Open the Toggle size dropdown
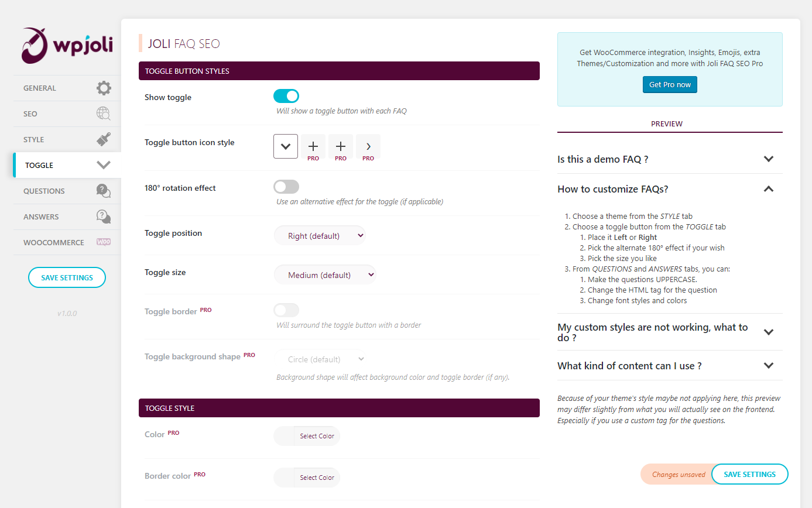Viewport: 812px width, 508px height. point(325,275)
